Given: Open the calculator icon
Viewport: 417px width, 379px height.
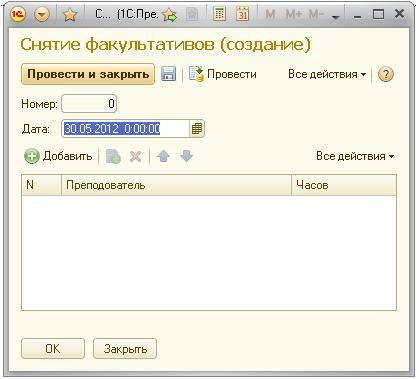Looking at the screenshot, I should [x=219, y=14].
